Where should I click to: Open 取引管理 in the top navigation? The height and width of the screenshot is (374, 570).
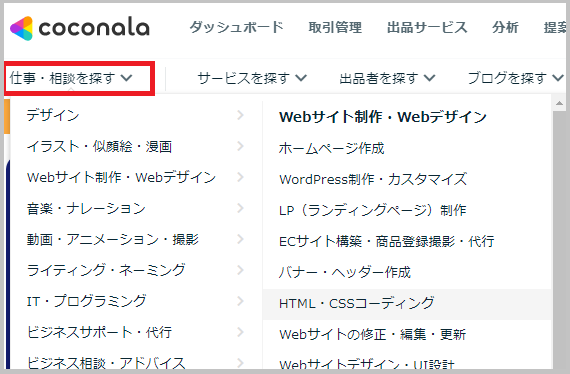(x=335, y=27)
